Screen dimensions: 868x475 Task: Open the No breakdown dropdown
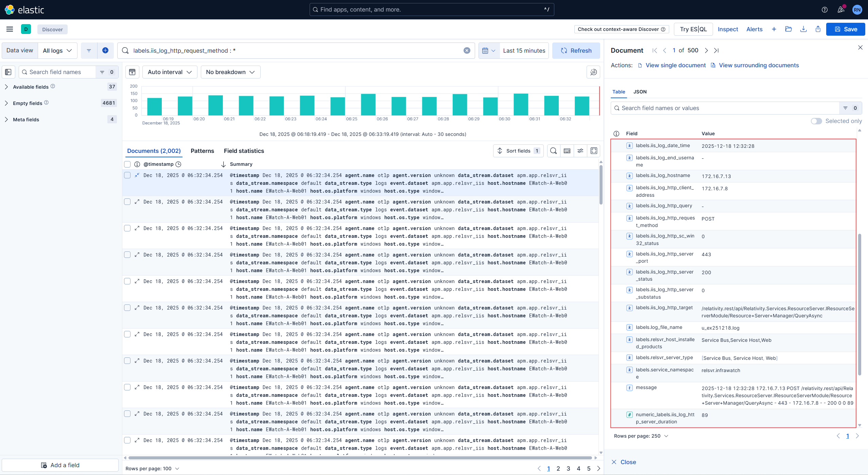(230, 72)
